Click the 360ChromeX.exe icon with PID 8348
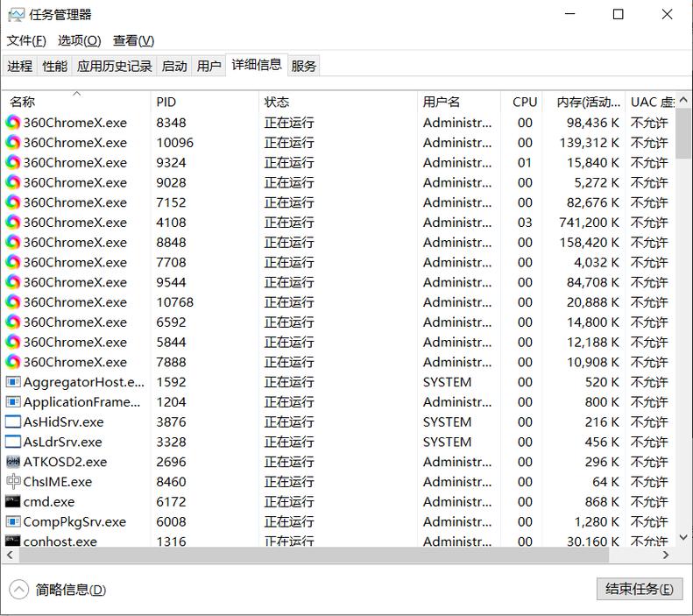Image resolution: width=693 pixels, height=616 pixels. (x=13, y=123)
